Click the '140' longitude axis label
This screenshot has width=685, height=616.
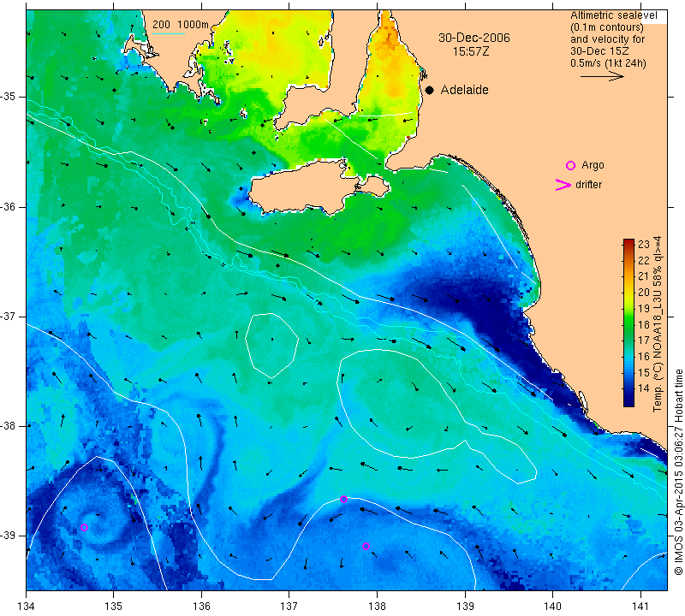click(x=552, y=606)
